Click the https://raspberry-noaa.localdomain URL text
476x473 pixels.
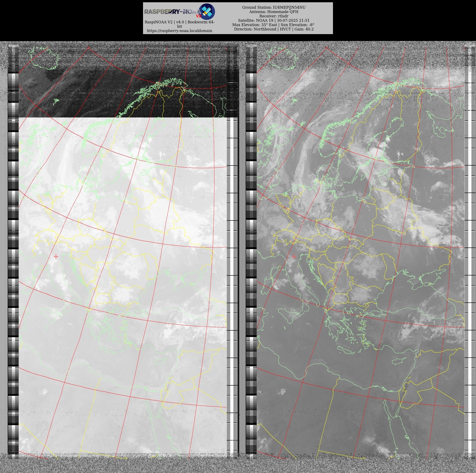180,31
